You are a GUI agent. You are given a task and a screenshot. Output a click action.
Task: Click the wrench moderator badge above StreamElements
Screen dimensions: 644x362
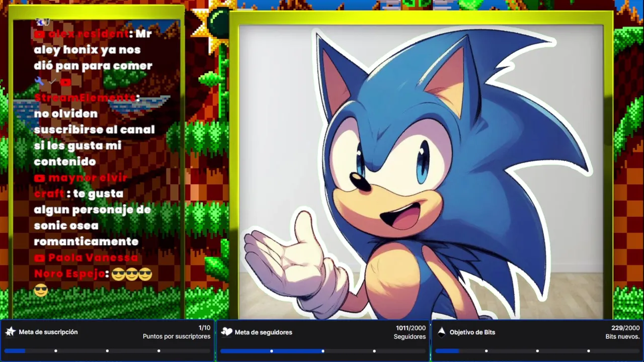pos(39,81)
